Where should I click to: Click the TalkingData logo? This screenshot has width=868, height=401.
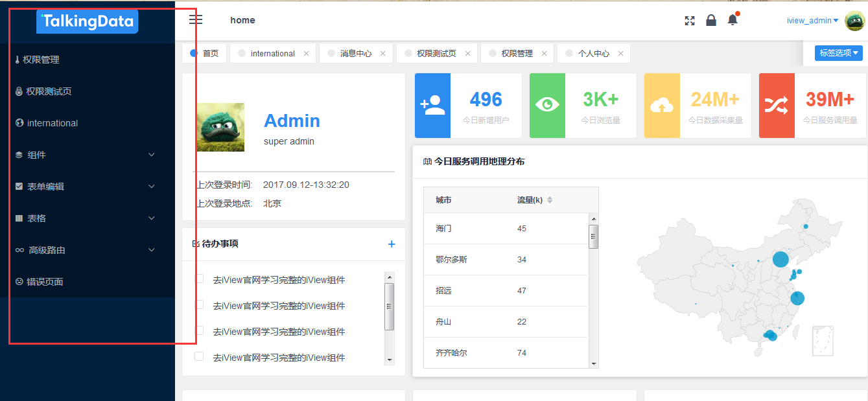click(x=88, y=21)
